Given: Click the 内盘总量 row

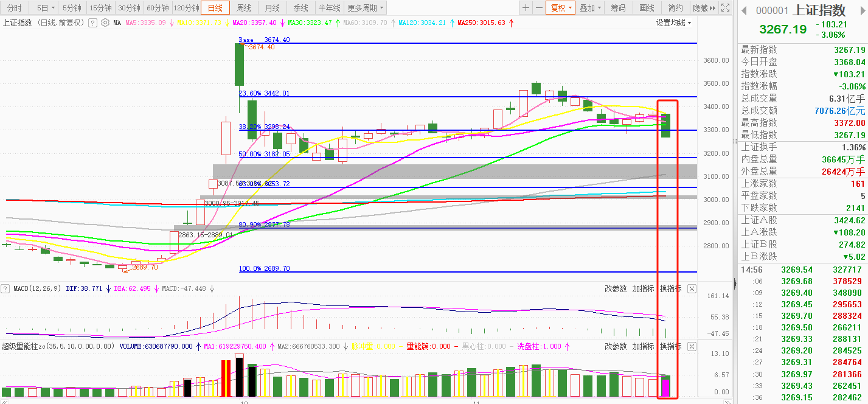Looking at the screenshot, I should (x=803, y=159).
